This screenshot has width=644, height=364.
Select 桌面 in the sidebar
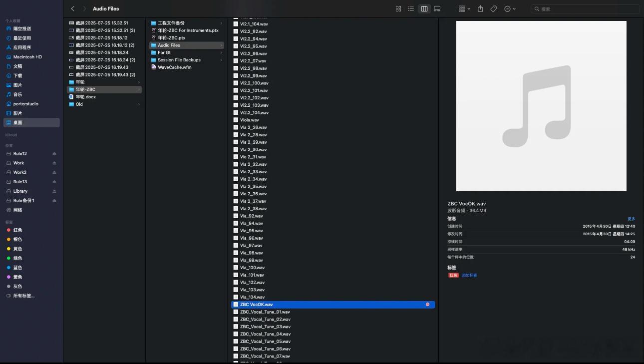click(32, 122)
